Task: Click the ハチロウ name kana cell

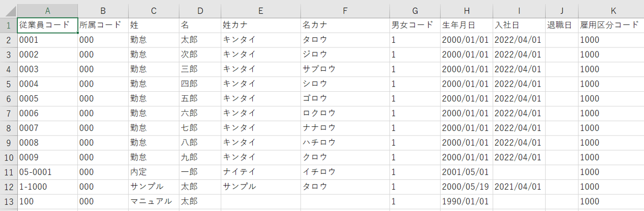Action: click(x=345, y=143)
